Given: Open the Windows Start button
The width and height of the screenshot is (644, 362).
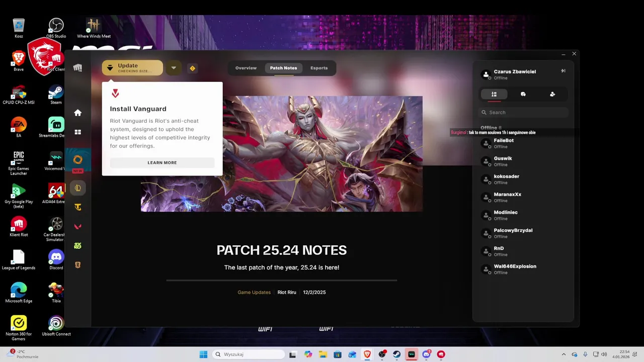Looking at the screenshot, I should tap(203, 354).
